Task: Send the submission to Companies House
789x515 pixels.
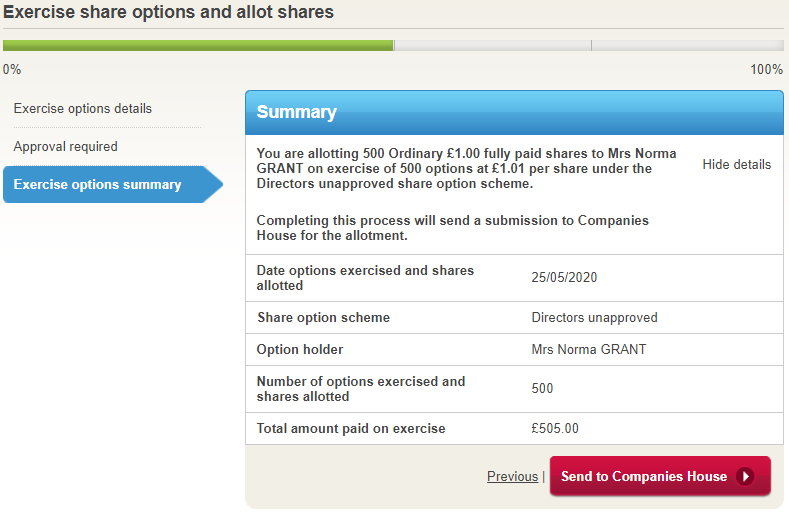Action: click(645, 477)
